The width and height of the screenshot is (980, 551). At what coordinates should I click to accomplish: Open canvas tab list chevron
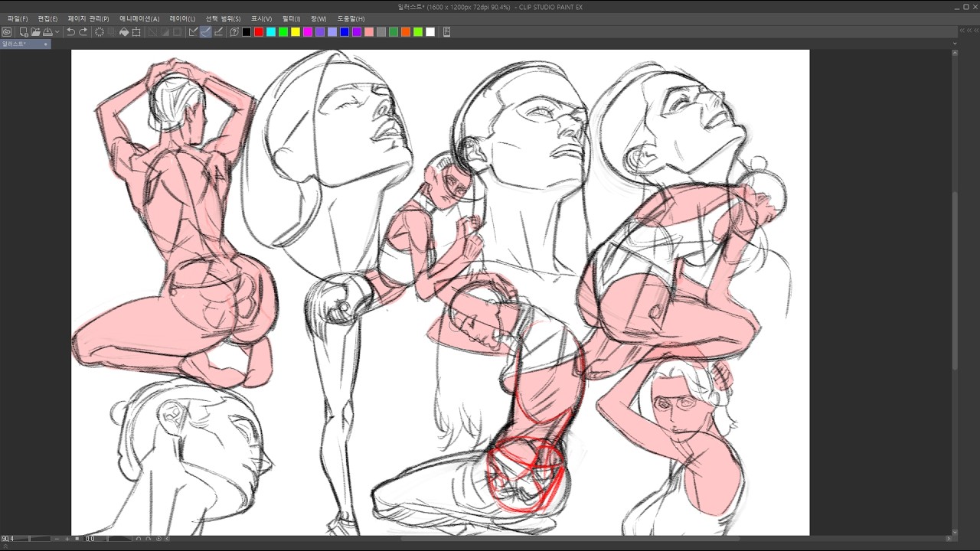[955, 44]
